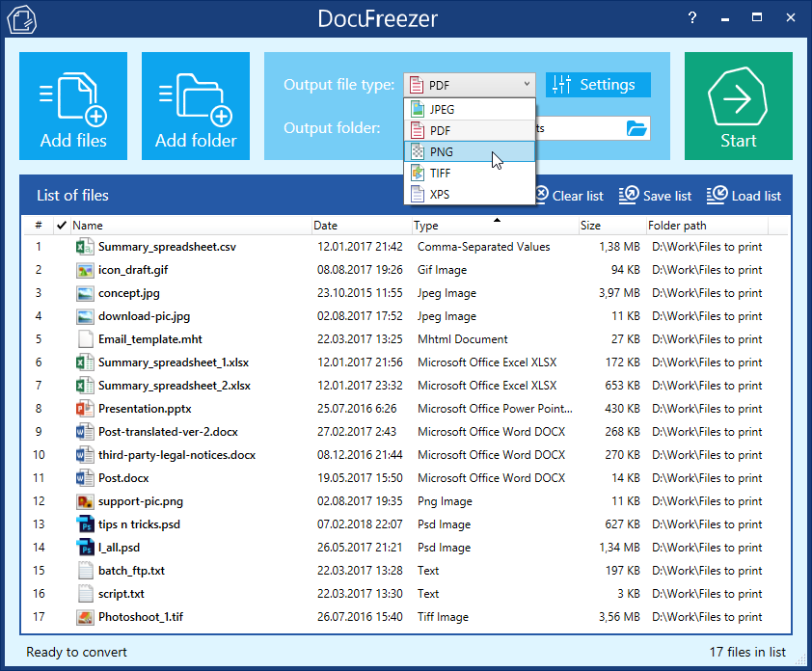This screenshot has width=812, height=671.
Task: Click the Add folder button
Action: tap(196, 106)
